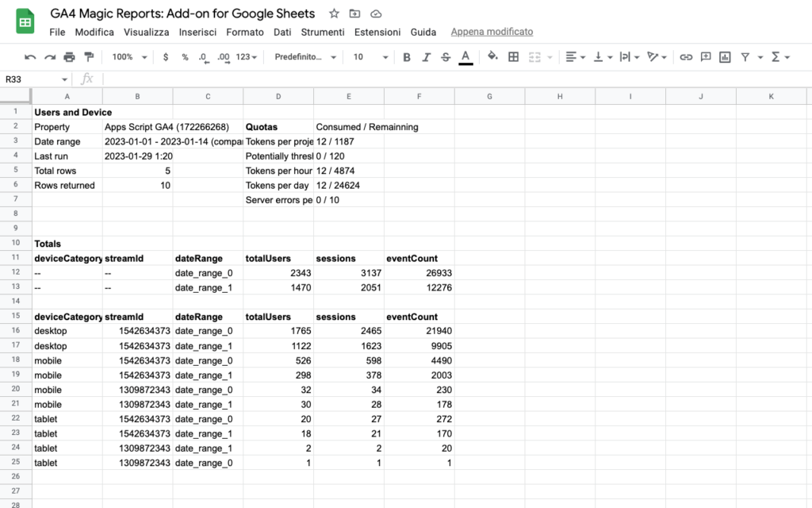This screenshot has height=508, width=812.
Task: Open text wrapping dropdown
Action: pyautogui.click(x=630, y=57)
